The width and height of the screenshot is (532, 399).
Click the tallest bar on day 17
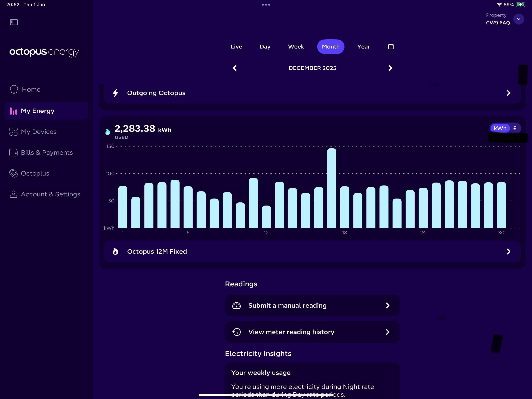[331, 188]
